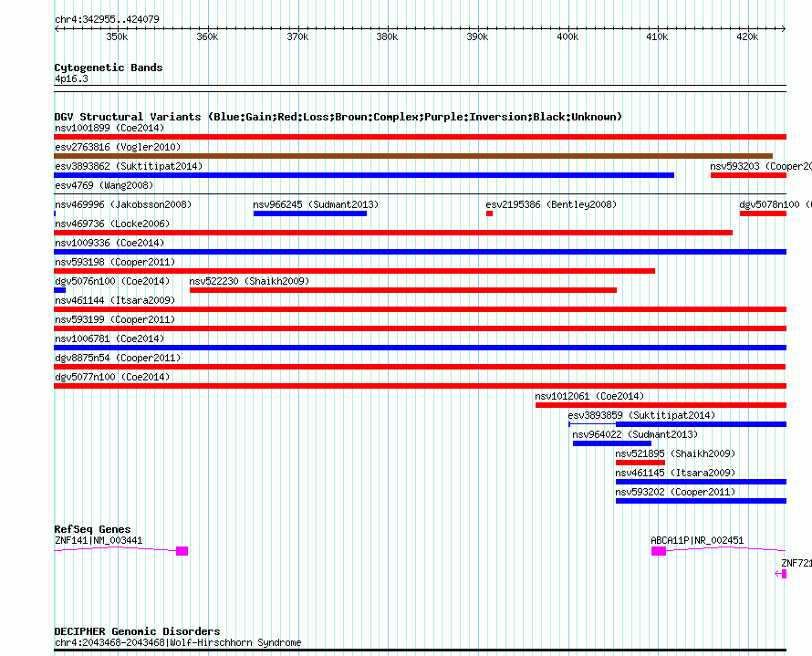Image resolution: width=812 pixels, height=656 pixels.
Task: Click the 380k ruler tick label
Action: click(x=388, y=36)
